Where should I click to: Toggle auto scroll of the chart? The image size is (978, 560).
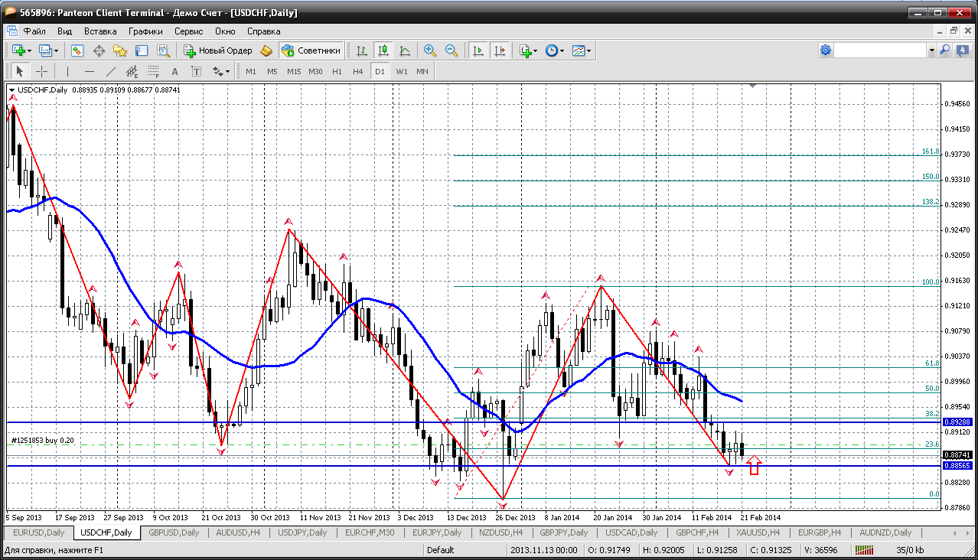click(x=478, y=50)
